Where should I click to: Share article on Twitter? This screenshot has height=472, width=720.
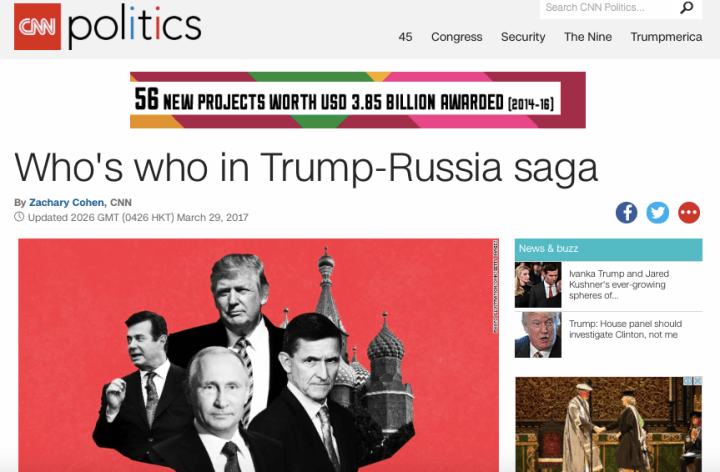coord(658,213)
